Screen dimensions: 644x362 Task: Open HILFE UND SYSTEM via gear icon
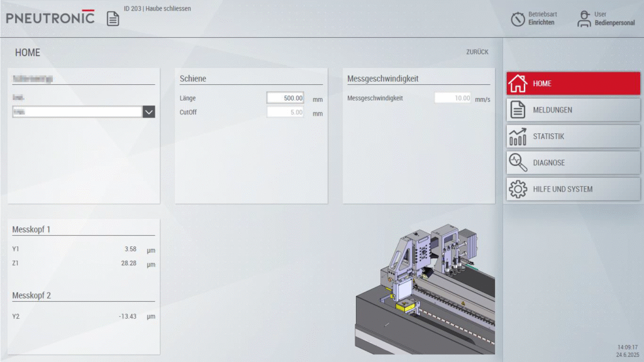(518, 189)
